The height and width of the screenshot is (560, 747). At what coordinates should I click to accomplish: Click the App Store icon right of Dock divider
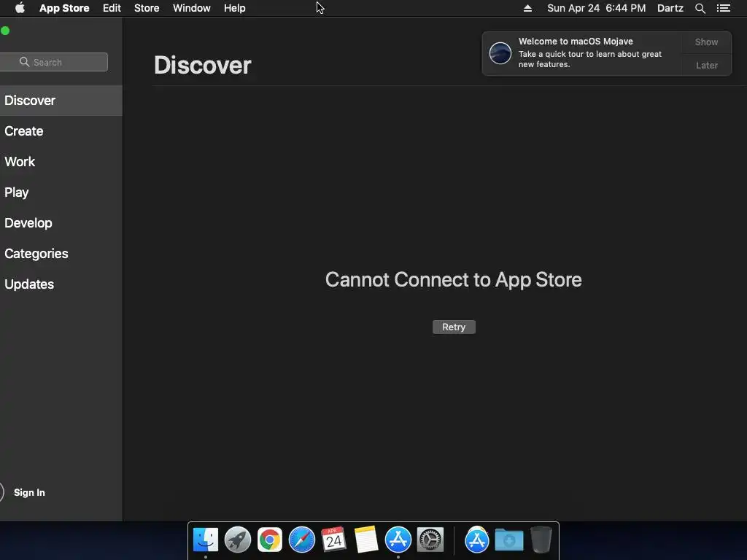[x=477, y=540]
